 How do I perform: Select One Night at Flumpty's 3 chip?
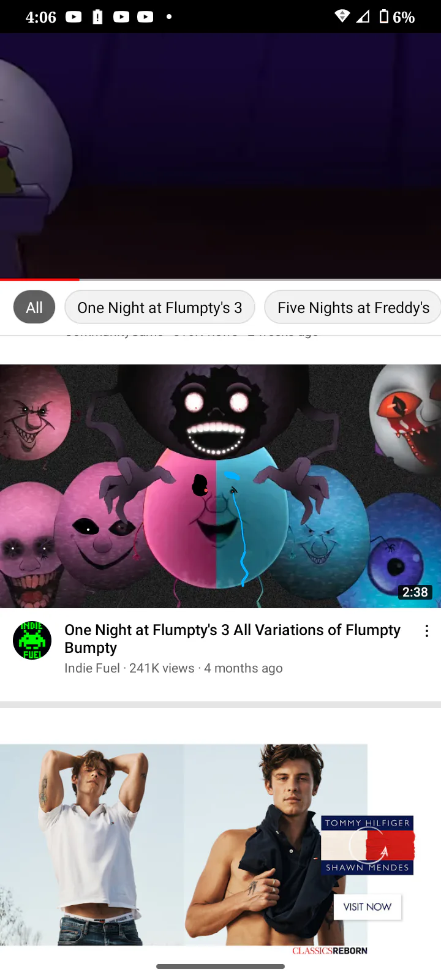coord(160,307)
